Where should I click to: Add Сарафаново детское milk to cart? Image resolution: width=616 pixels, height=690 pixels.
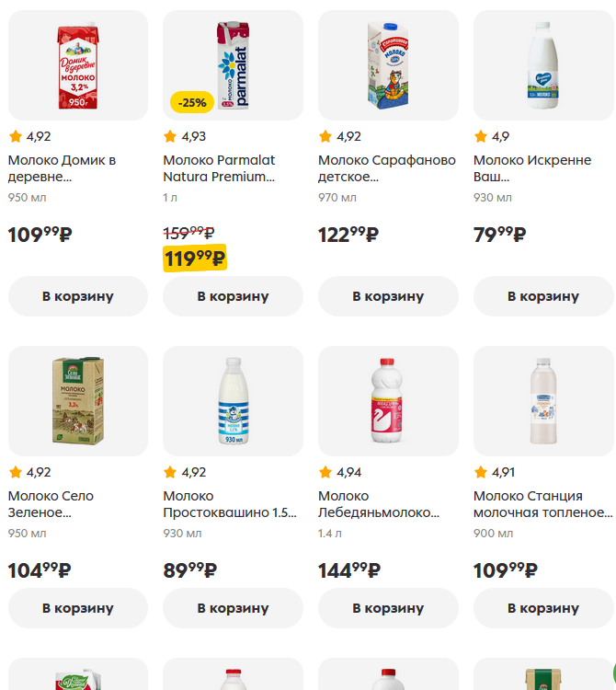[388, 296]
